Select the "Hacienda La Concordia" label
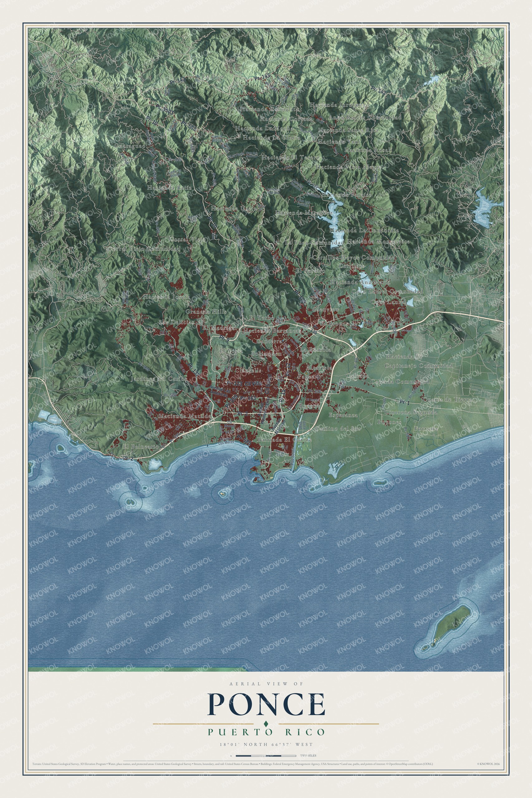This screenshot has height=798, width=532. click(x=364, y=230)
